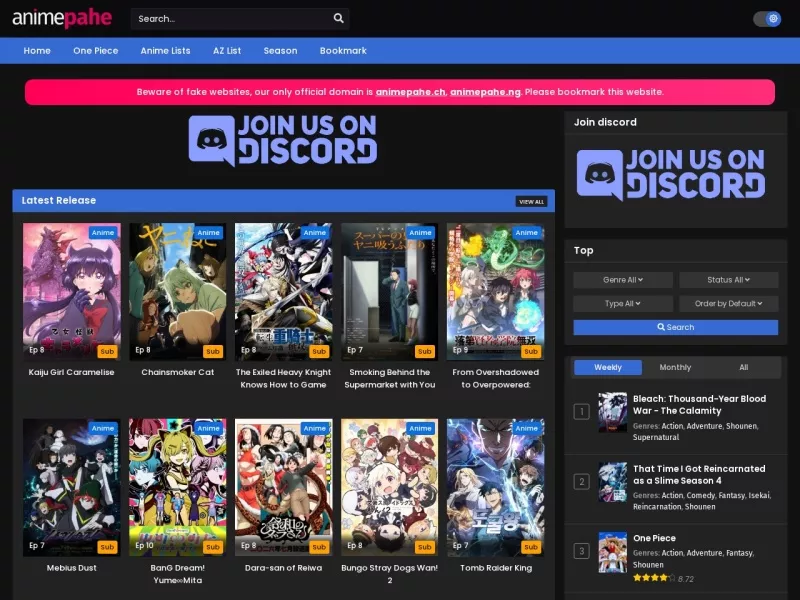Click the Dara-san of Reiwa title

pos(283,568)
